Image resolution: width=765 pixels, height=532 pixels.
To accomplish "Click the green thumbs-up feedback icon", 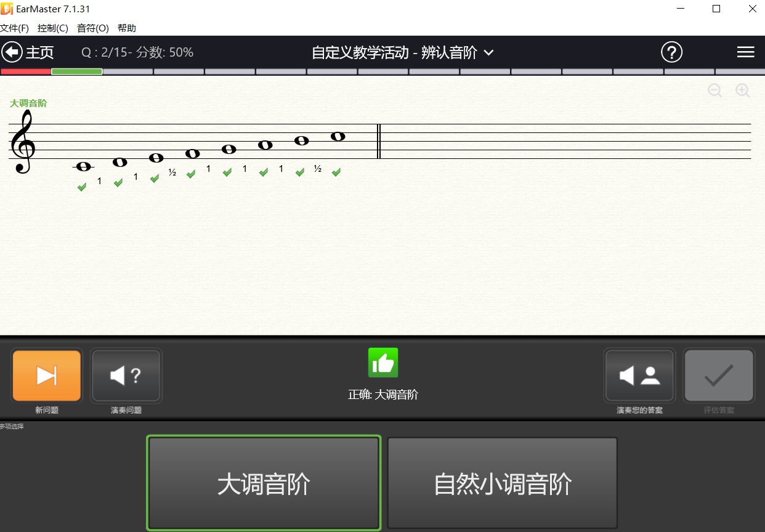I will coord(382,362).
